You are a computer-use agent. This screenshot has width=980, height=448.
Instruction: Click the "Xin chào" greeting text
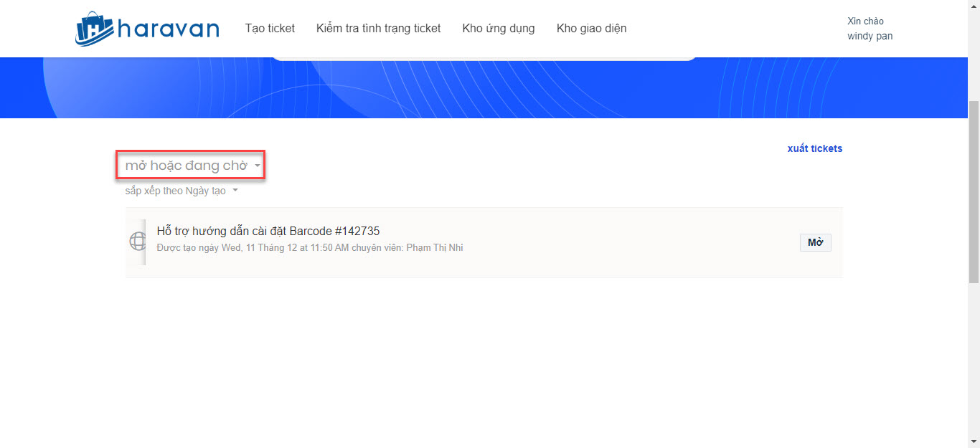[x=865, y=21]
